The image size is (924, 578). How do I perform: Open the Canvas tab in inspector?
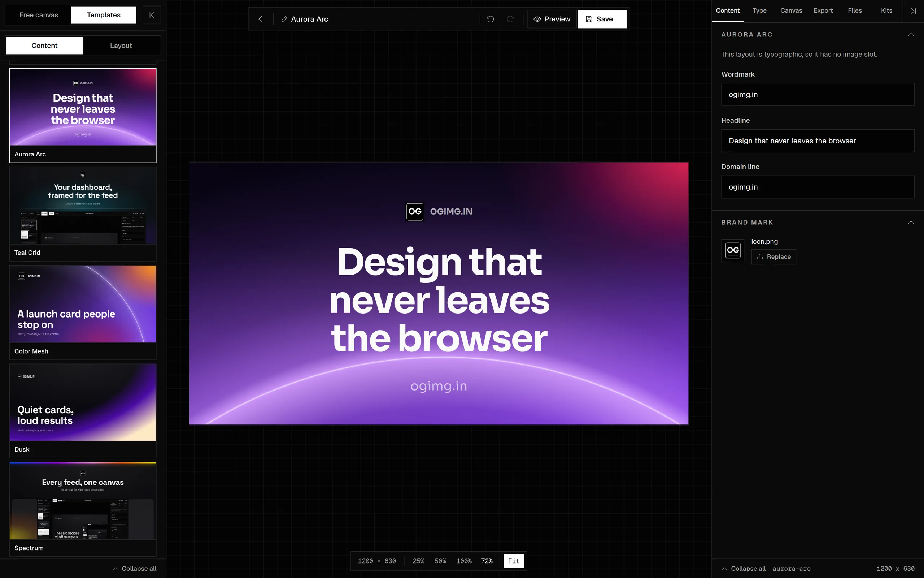click(791, 11)
